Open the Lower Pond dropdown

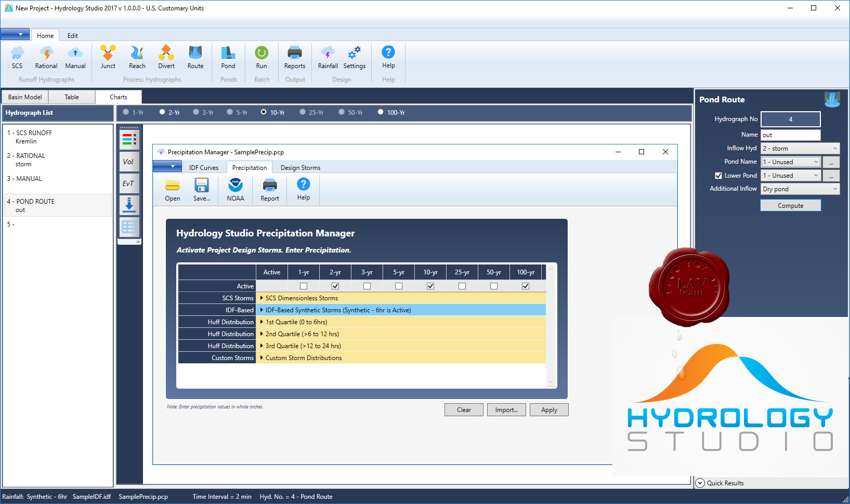click(791, 176)
